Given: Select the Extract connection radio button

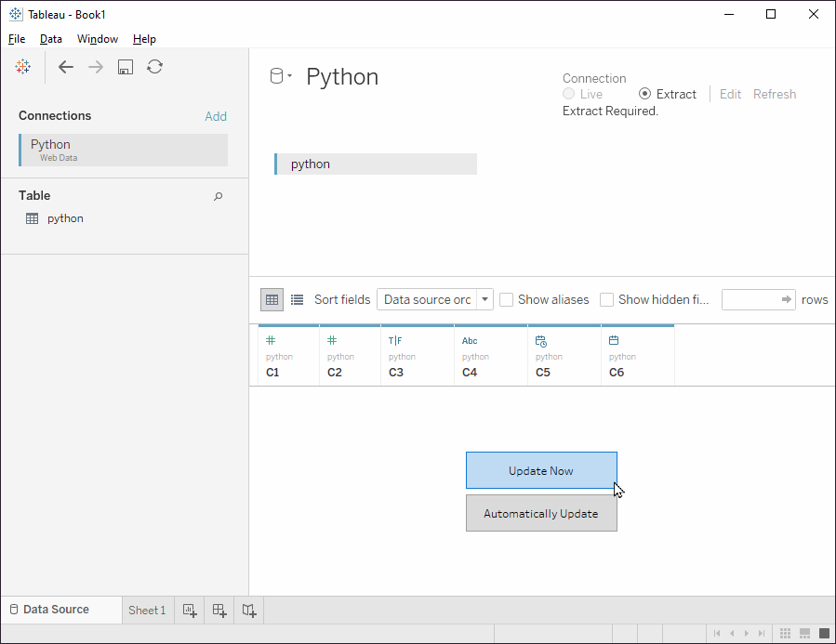Looking at the screenshot, I should tap(645, 94).
